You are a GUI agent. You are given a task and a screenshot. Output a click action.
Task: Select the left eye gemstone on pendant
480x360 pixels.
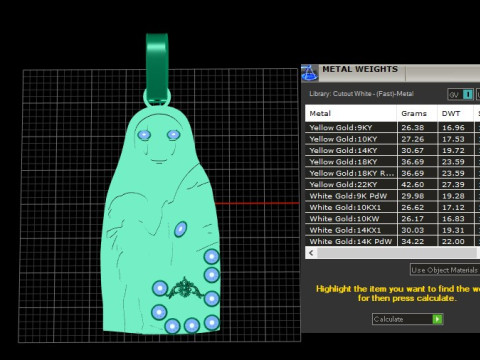pos(144,135)
